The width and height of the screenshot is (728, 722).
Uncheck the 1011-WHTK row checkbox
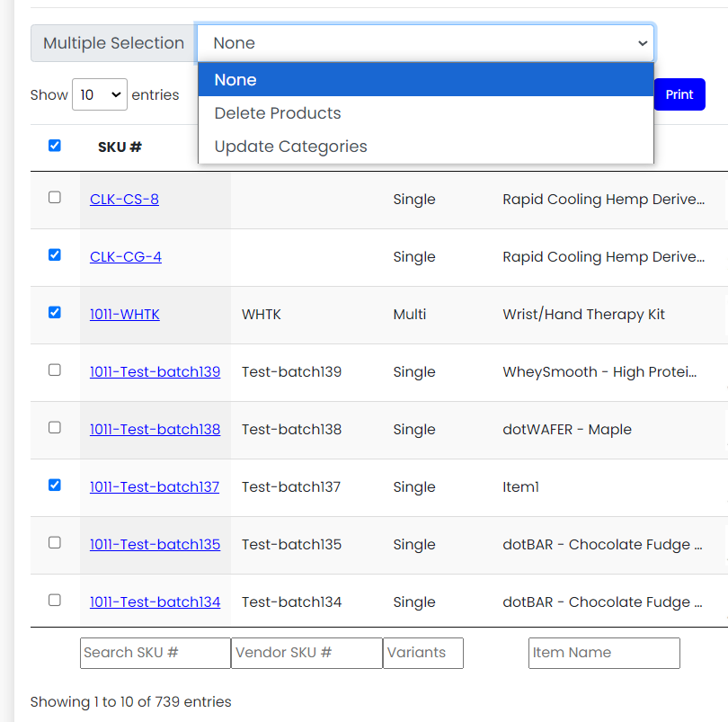54,313
